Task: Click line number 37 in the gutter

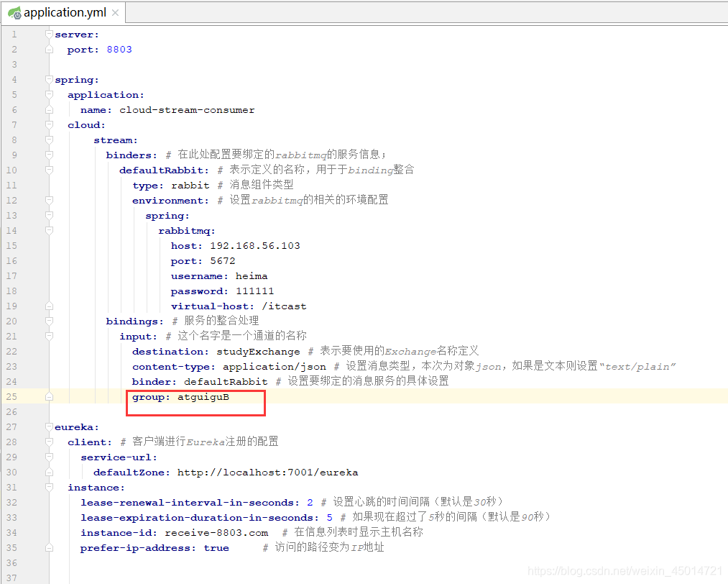Action: pos(11,578)
